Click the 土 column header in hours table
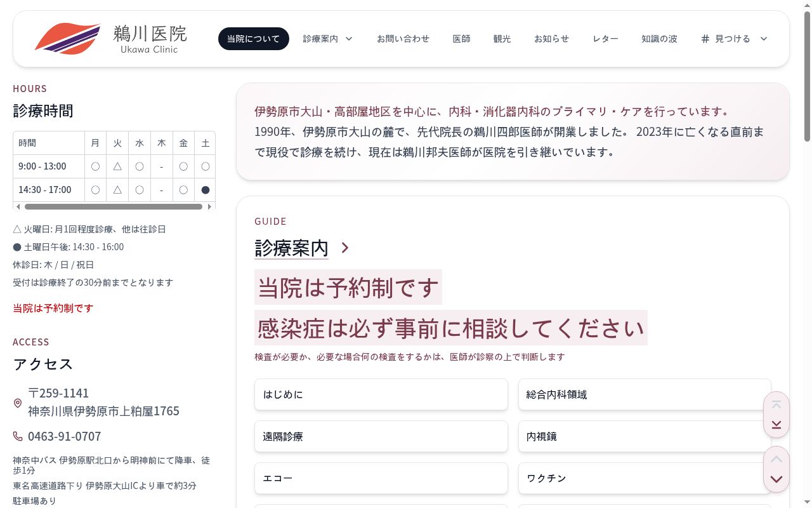Viewport: 812px width, 508px height. (x=206, y=143)
